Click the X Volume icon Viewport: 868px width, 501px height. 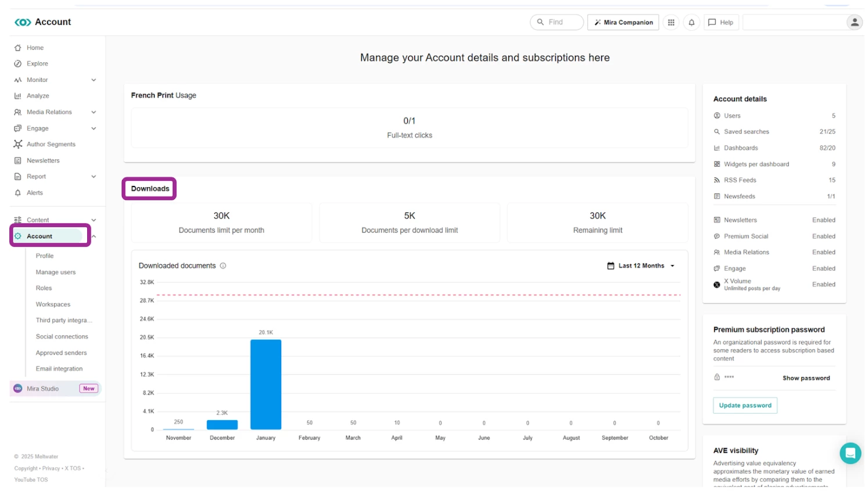coord(717,285)
